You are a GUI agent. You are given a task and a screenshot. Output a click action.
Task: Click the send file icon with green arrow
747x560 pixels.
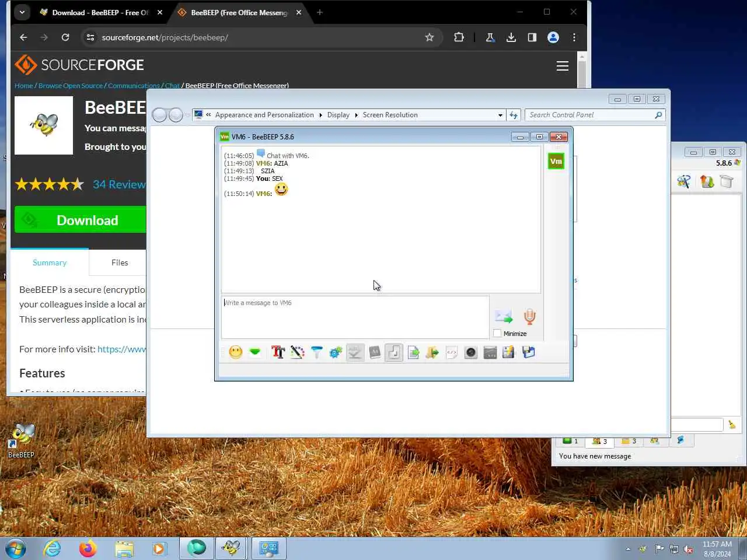[x=413, y=352]
